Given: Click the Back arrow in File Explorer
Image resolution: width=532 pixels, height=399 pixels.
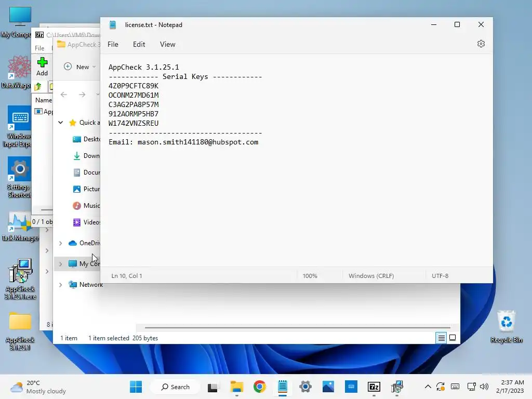Looking at the screenshot, I should pyautogui.click(x=64, y=95).
